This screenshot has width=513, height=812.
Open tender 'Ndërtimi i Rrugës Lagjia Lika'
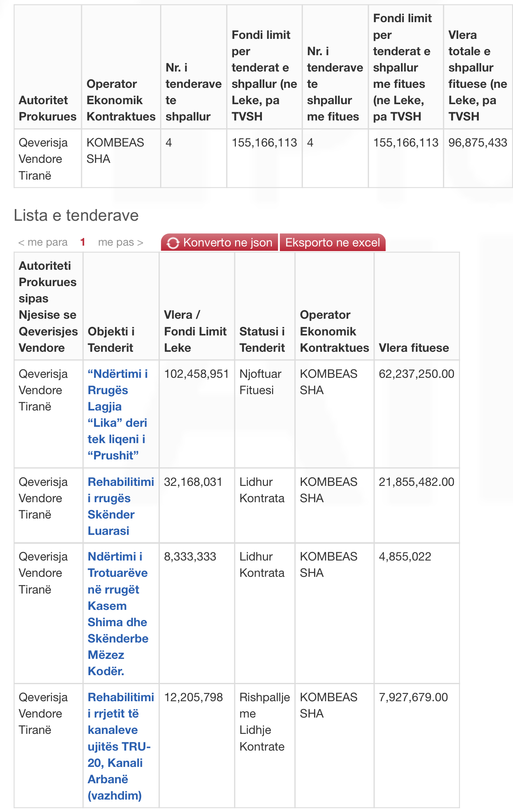(118, 414)
